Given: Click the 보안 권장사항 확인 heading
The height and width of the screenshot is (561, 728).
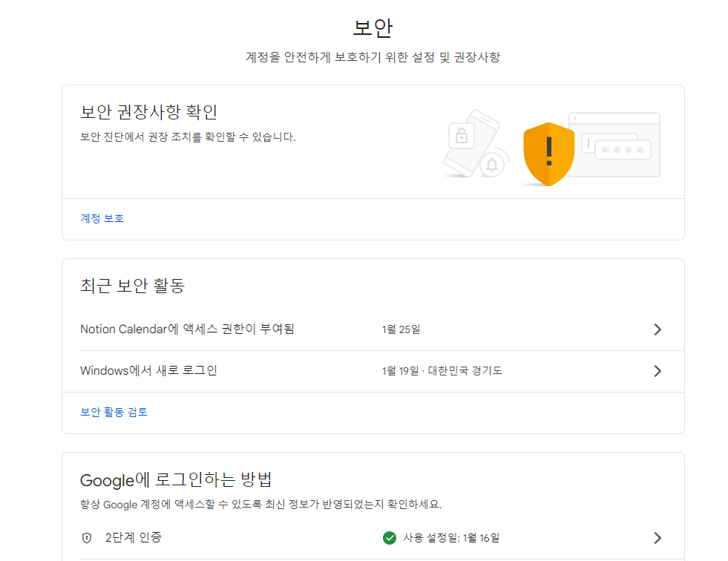Looking at the screenshot, I should pyautogui.click(x=148, y=112).
